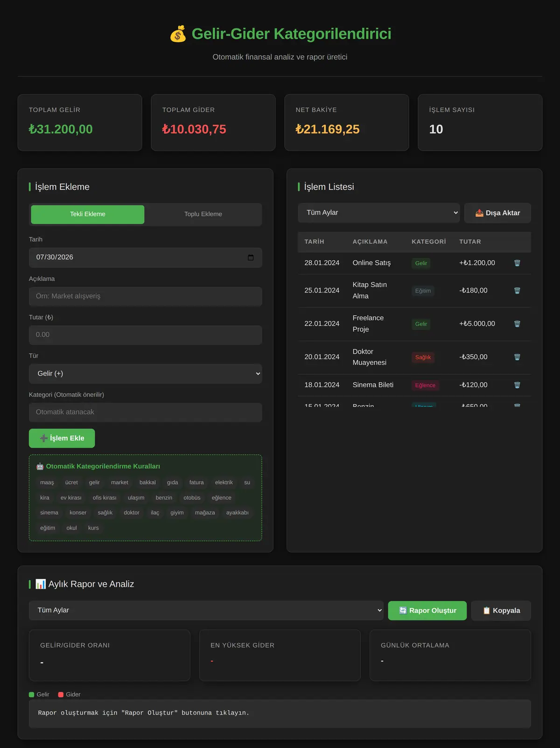Select the Kategori auto-assign input

pyautogui.click(x=146, y=412)
